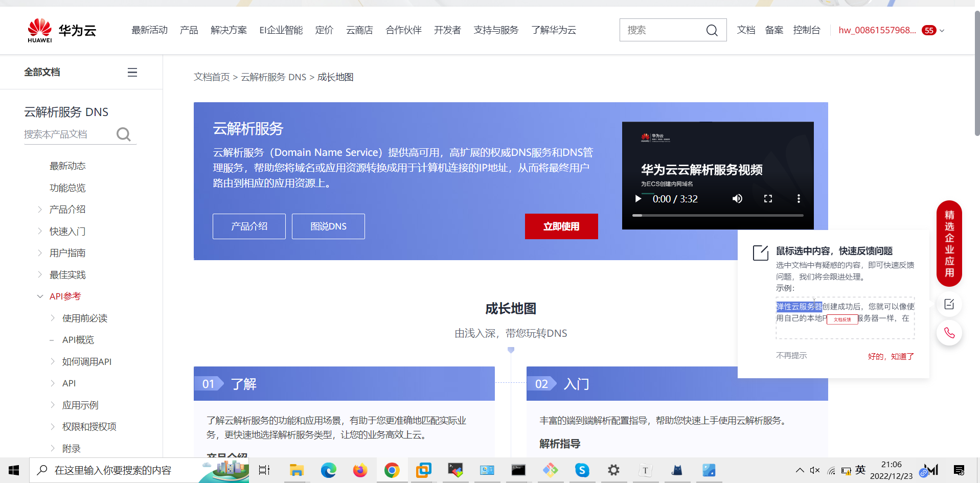The width and height of the screenshot is (980, 483).
Task: Click the Huawei Cloud logo
Action: pos(62,31)
